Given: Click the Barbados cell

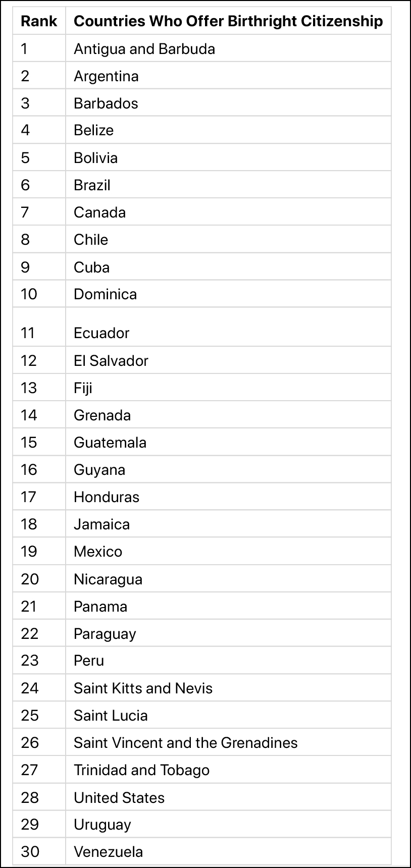Looking at the screenshot, I should point(228,103).
